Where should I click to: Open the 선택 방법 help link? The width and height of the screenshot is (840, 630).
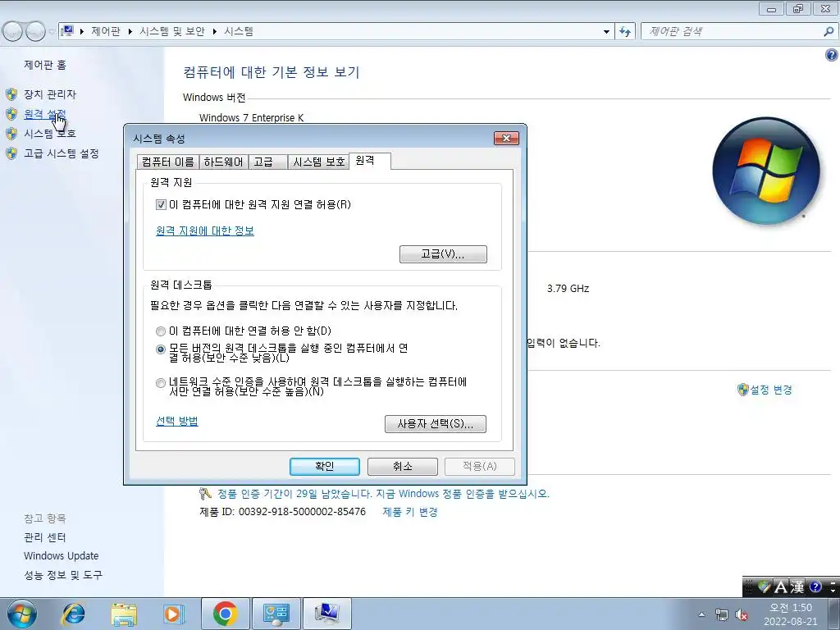pyautogui.click(x=177, y=421)
